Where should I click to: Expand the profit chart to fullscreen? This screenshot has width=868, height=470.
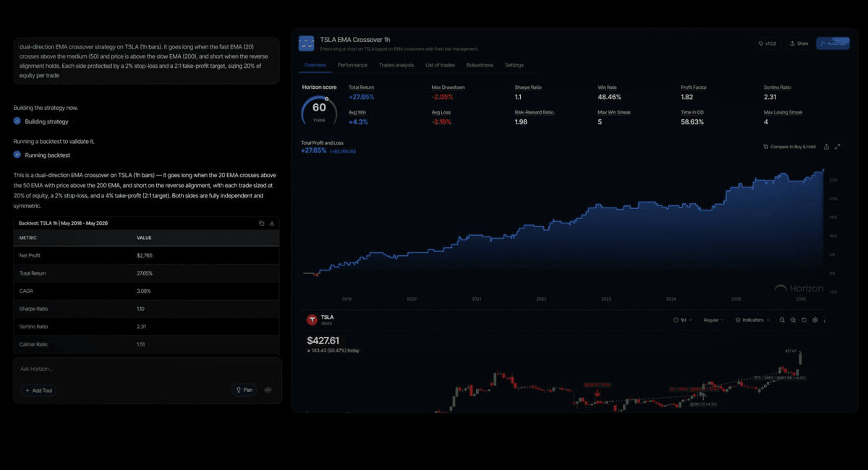pyautogui.click(x=838, y=147)
